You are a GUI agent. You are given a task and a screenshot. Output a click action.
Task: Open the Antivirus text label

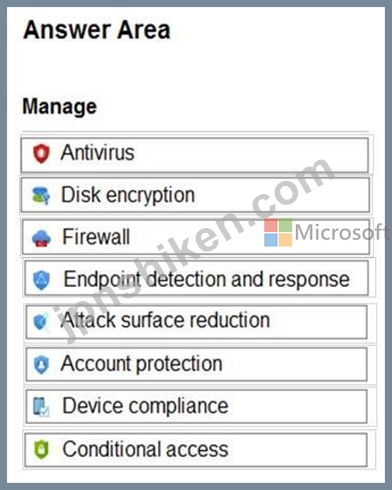click(x=97, y=153)
